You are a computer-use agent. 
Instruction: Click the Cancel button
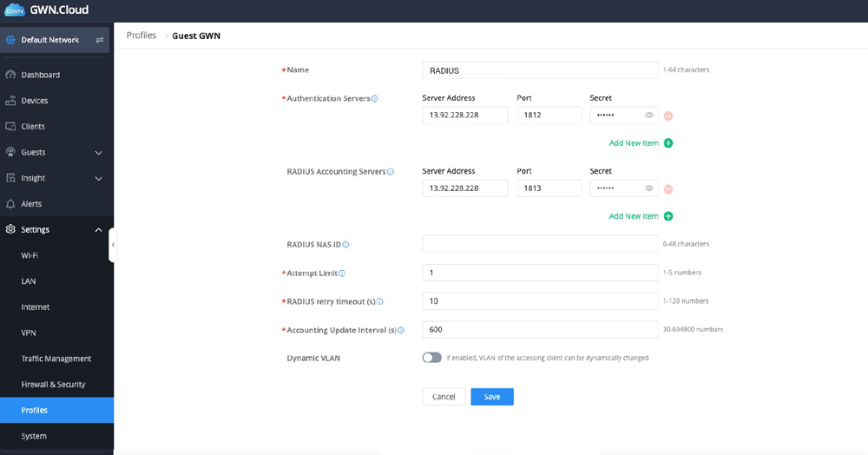click(x=444, y=397)
